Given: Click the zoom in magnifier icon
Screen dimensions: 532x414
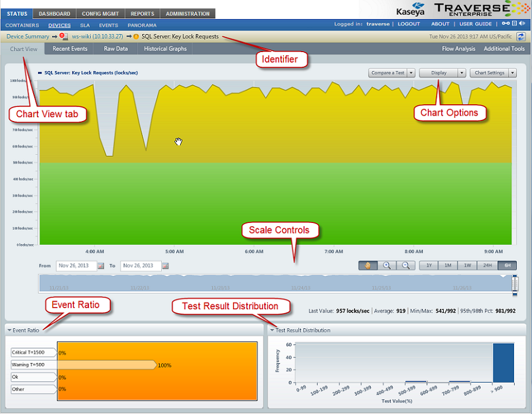Looking at the screenshot, I should pyautogui.click(x=386, y=266).
